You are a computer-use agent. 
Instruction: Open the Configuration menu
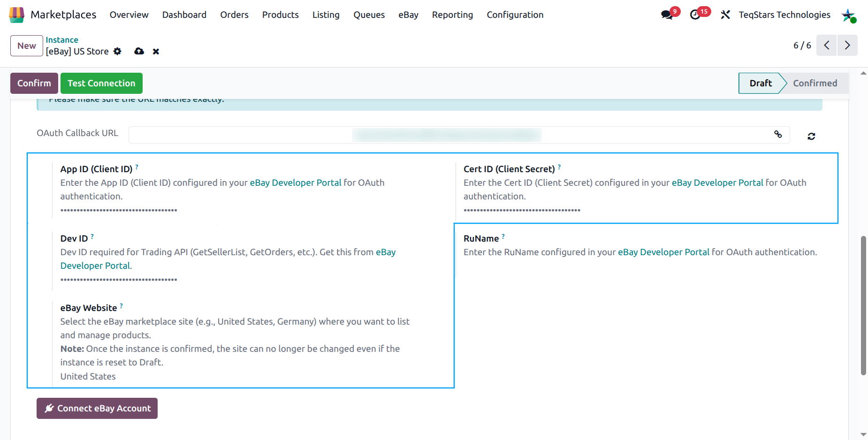[x=515, y=15]
